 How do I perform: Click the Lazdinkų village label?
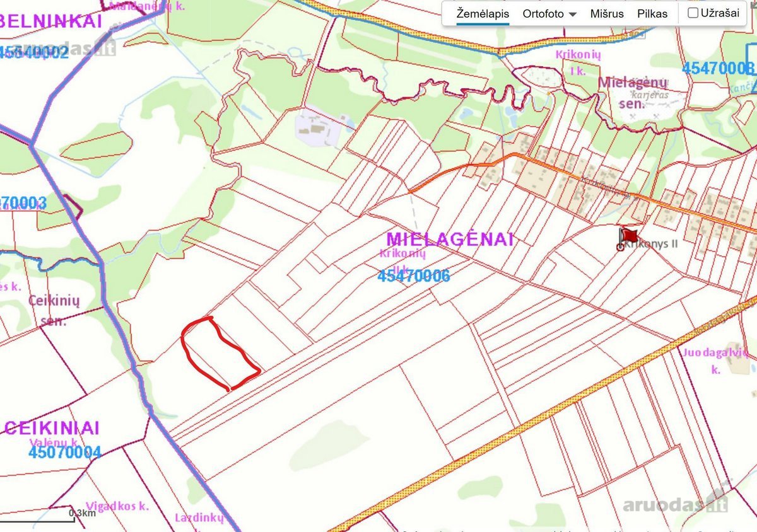(199, 518)
